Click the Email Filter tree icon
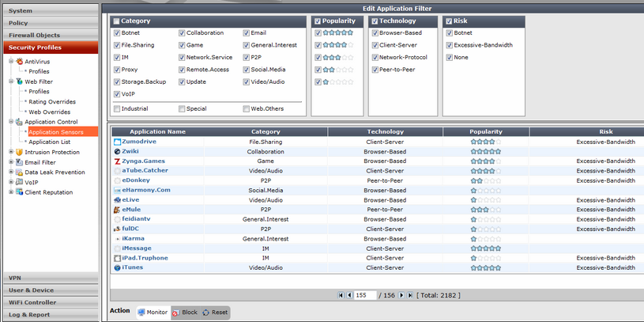 [x=19, y=162]
